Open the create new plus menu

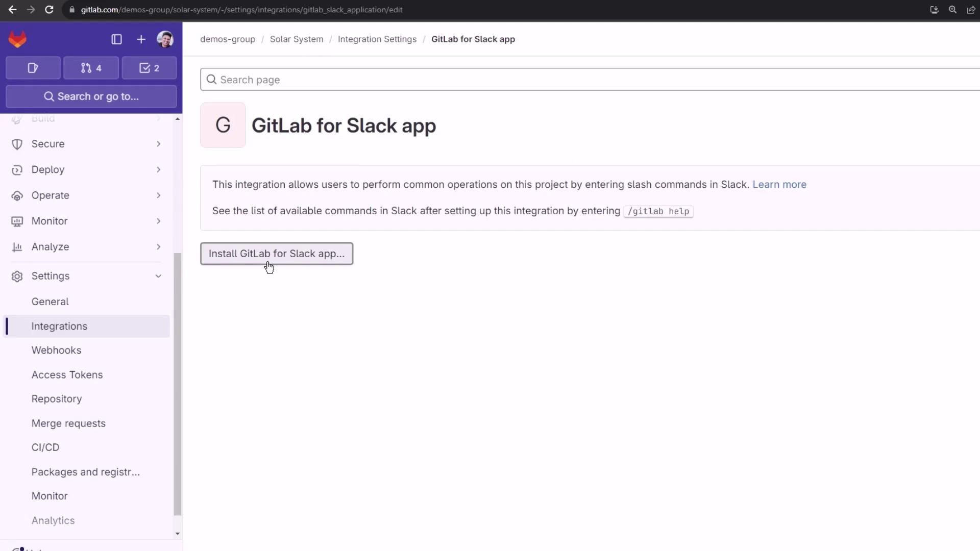pos(141,39)
